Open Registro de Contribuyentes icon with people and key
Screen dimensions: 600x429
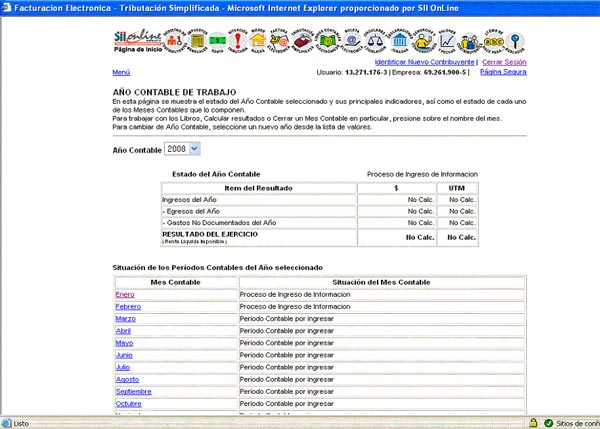[175, 41]
